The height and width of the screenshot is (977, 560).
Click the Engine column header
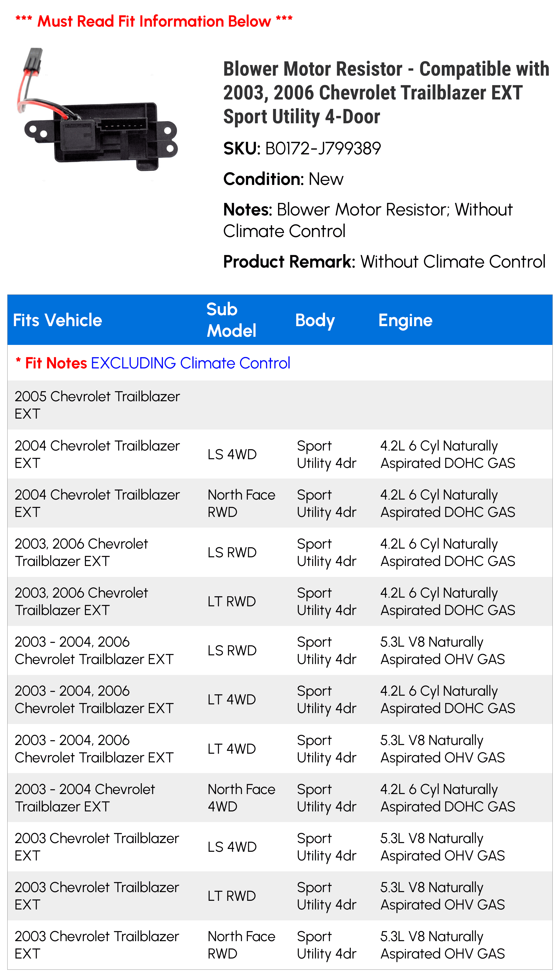click(x=405, y=320)
